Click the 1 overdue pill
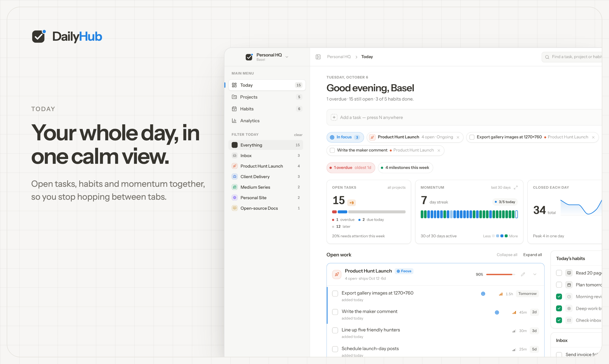This screenshot has width=609, height=364. [x=351, y=168]
